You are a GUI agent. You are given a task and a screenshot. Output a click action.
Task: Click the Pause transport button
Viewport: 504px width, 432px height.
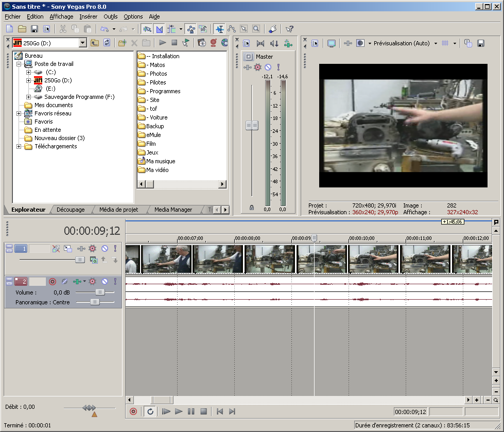coord(191,411)
